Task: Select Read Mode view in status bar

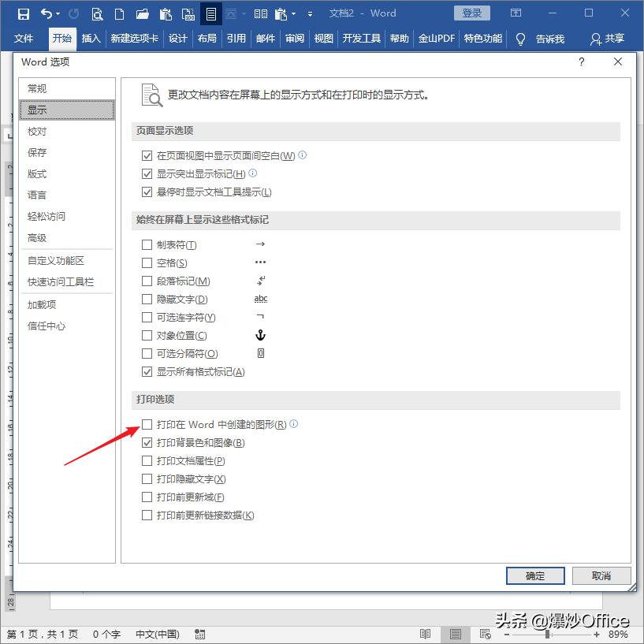Action: point(426,634)
